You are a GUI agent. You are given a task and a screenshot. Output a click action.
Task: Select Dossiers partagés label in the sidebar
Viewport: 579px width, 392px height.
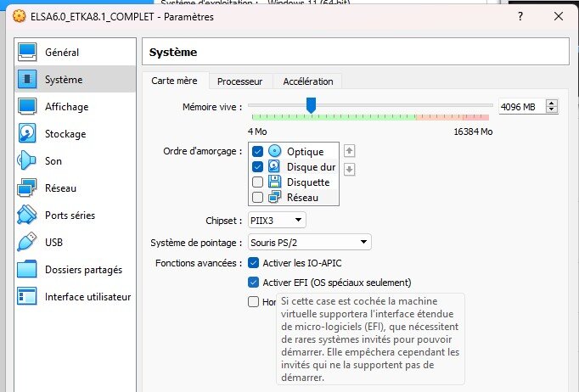83,270
